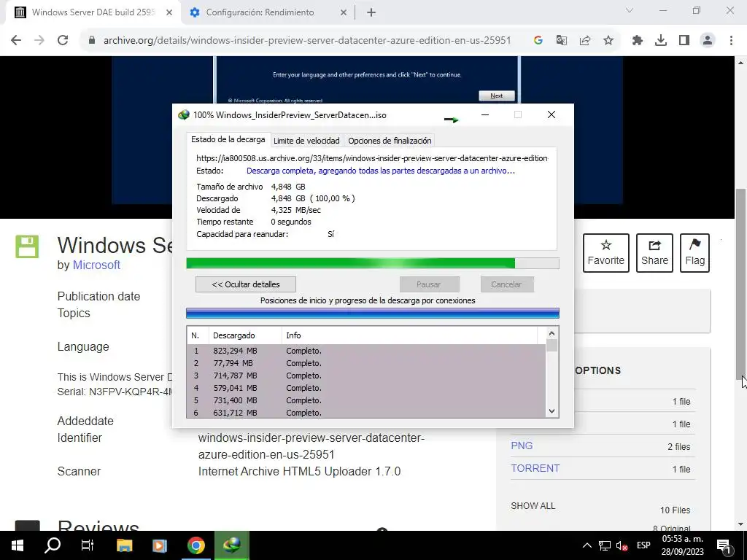Reload the archive.org page

point(63,41)
